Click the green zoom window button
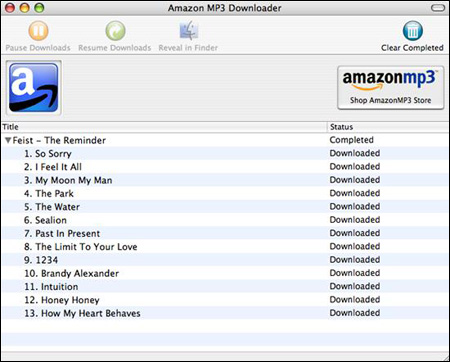The image size is (450, 362). [39, 8]
